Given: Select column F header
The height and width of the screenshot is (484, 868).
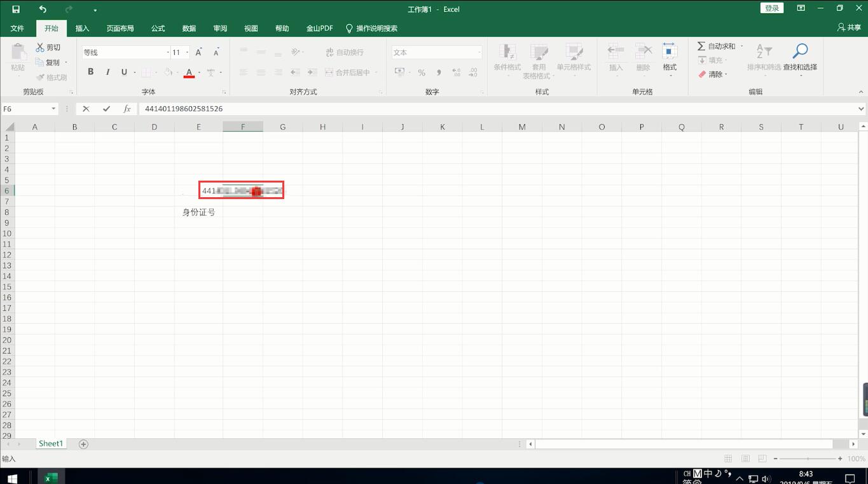Looking at the screenshot, I should click(x=243, y=127).
